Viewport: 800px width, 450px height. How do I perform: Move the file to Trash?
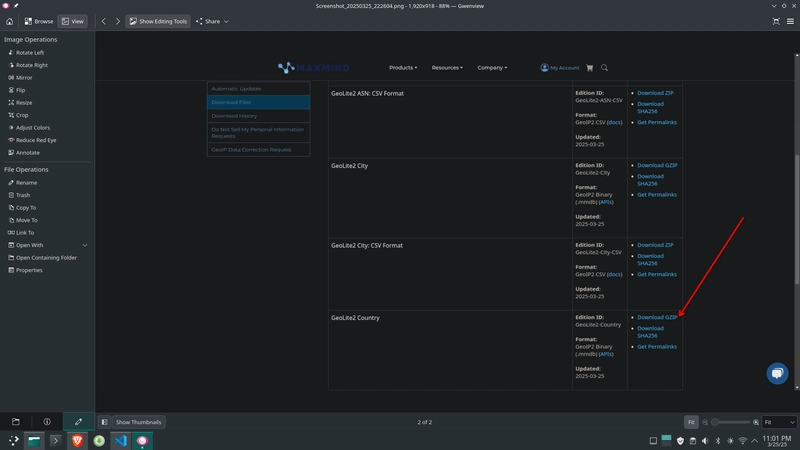pos(19,195)
